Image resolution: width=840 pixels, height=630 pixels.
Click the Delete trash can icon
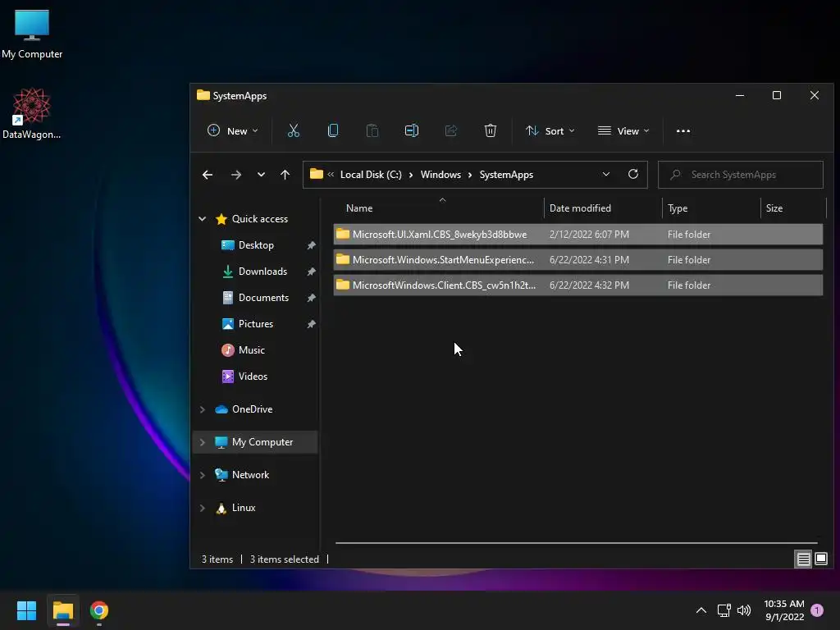(x=491, y=130)
